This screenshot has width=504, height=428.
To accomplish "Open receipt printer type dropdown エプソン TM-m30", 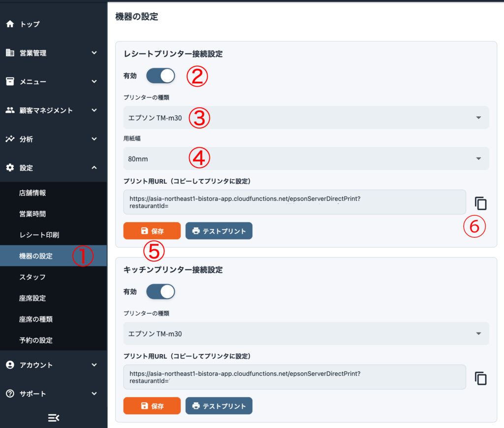I will coord(306,118).
